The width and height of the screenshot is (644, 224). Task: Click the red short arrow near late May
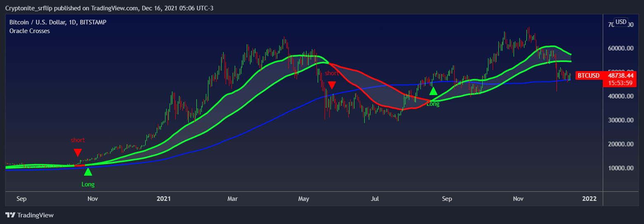(332, 85)
